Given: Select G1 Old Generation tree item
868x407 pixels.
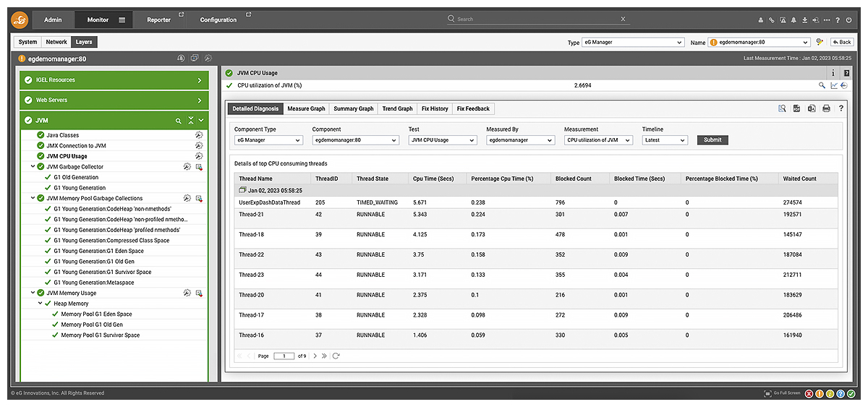Looking at the screenshot, I should click(76, 177).
